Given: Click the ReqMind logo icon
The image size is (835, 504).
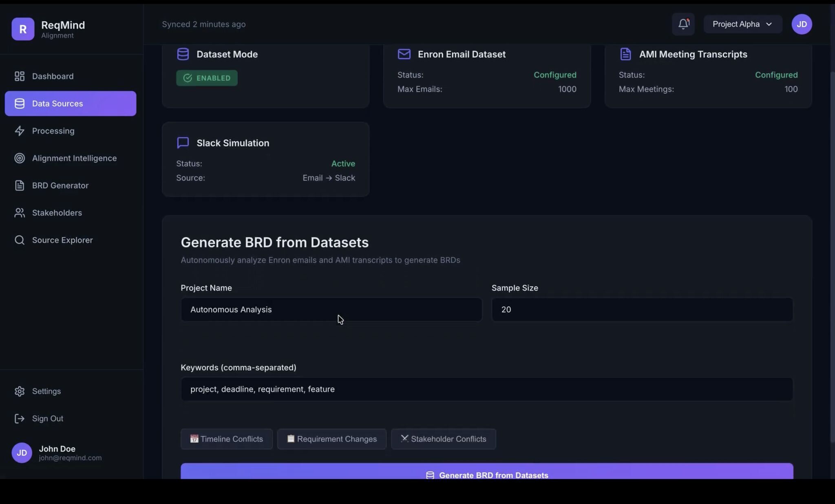Looking at the screenshot, I should 23,29.
